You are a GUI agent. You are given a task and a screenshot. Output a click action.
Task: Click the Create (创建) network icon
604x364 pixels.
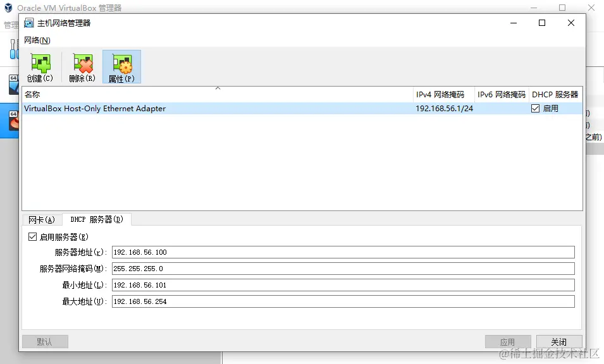coord(40,68)
